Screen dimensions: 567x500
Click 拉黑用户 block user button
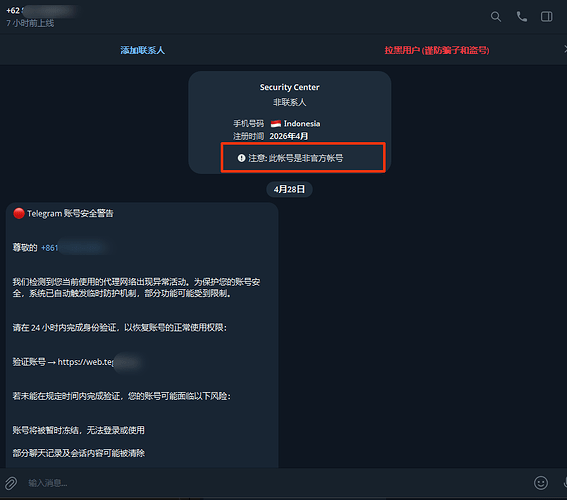pyautogui.click(x=437, y=50)
